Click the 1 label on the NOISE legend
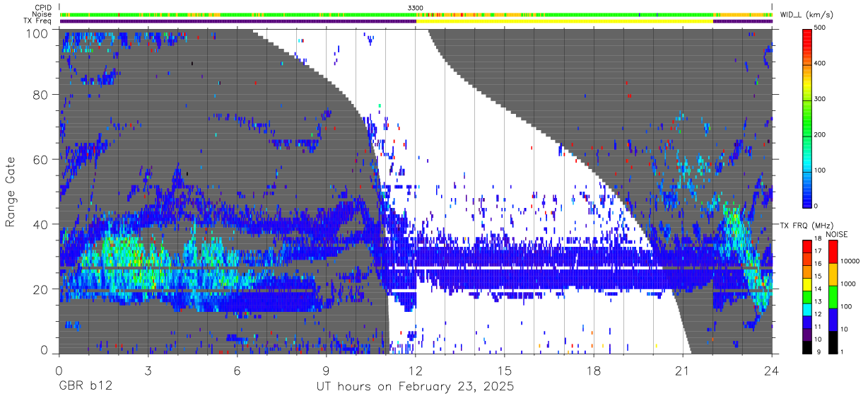The width and height of the screenshot is (868, 401). [x=841, y=351]
